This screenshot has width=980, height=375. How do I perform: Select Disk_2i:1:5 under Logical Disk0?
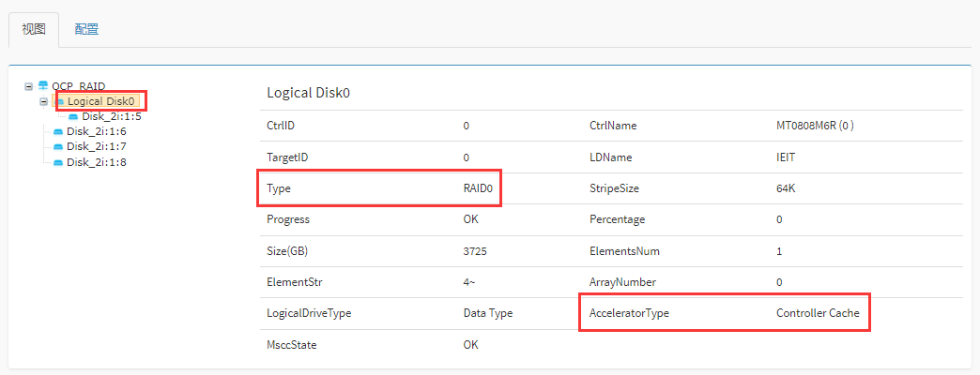[x=112, y=116]
